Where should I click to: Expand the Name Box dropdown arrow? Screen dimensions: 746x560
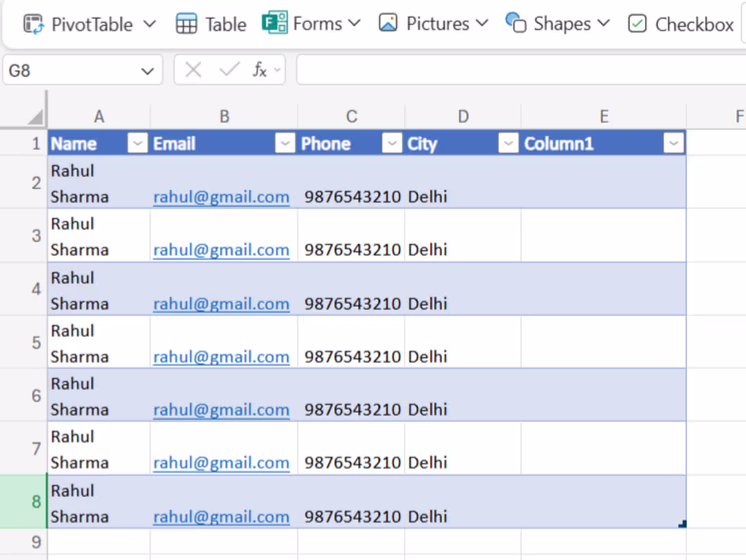(147, 71)
